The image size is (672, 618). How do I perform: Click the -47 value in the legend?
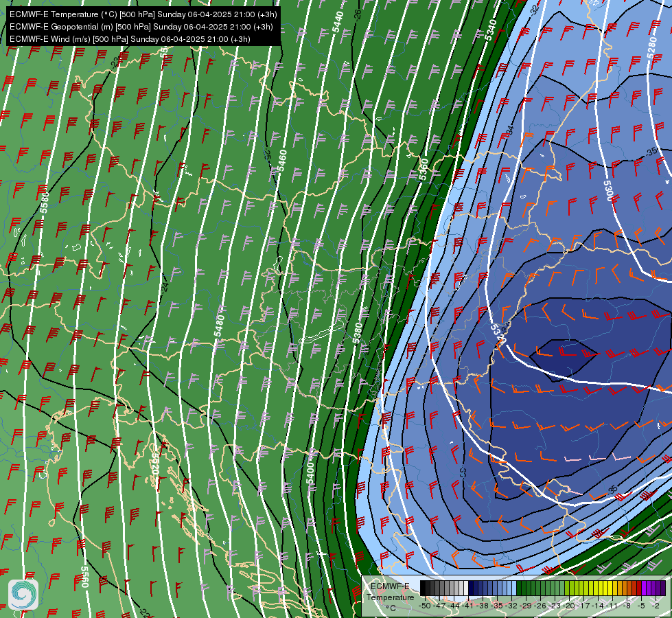[439, 606]
